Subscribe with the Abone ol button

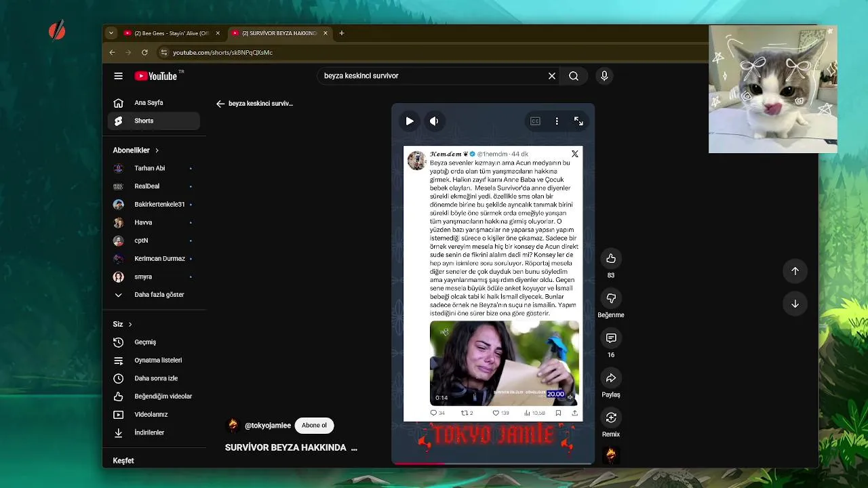(314, 426)
